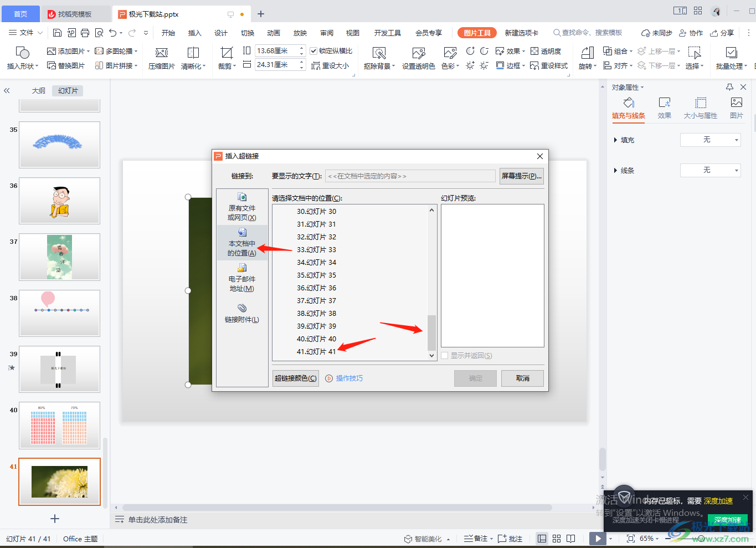Switch to the Outline (大纲) pane tab
Screen dimensions: 756x548
(x=38, y=90)
